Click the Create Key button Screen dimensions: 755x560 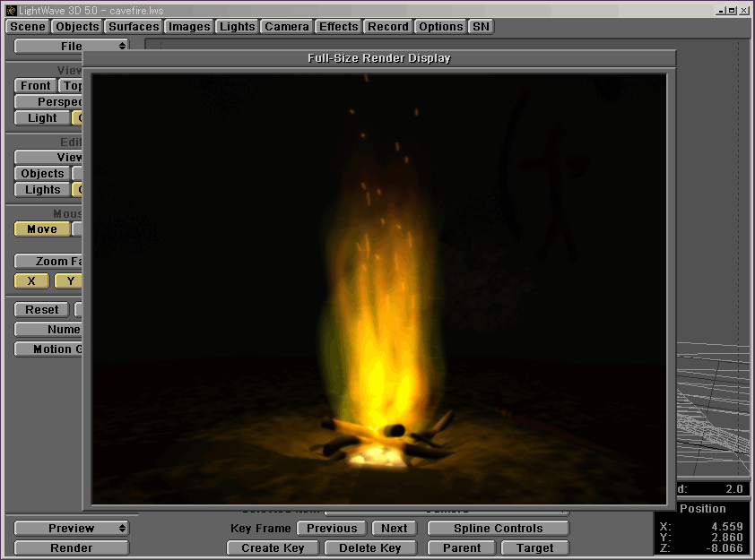[273, 548]
